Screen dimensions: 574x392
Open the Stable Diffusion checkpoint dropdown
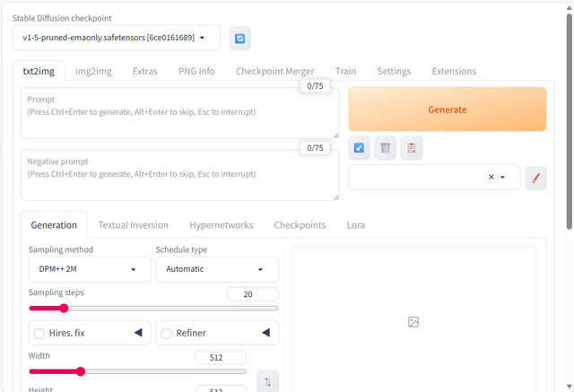point(116,38)
